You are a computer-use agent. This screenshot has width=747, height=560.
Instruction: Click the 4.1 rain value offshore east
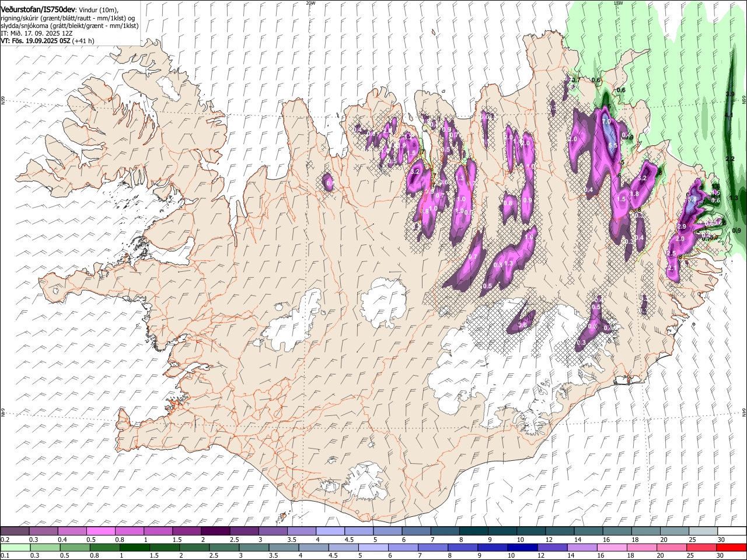tap(728, 116)
